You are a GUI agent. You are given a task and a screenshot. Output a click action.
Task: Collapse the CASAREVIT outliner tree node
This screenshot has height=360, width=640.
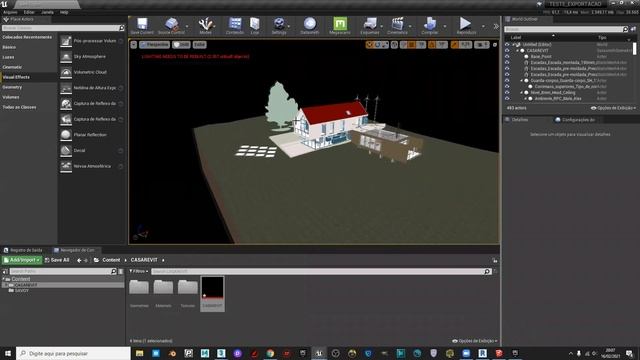[518, 51]
